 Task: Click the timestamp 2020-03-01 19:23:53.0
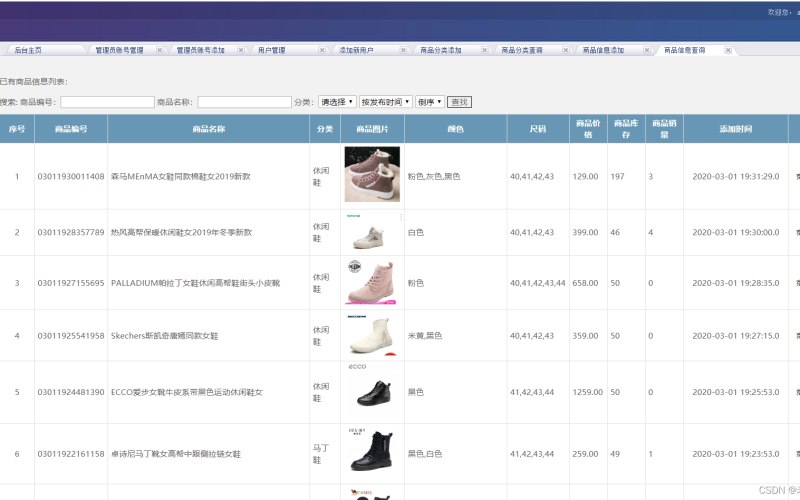point(736,454)
